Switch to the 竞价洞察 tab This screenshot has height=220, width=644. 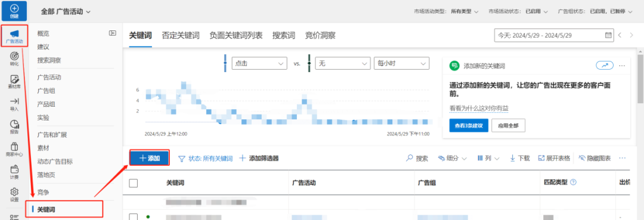[320, 35]
